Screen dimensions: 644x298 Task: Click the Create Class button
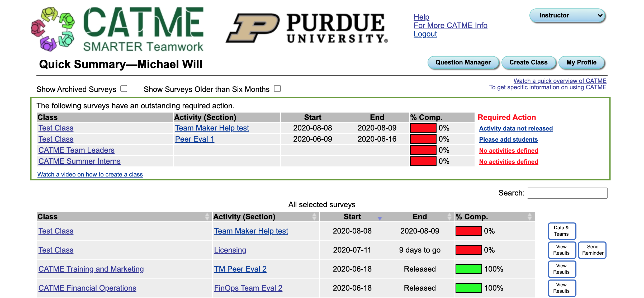pyautogui.click(x=528, y=62)
